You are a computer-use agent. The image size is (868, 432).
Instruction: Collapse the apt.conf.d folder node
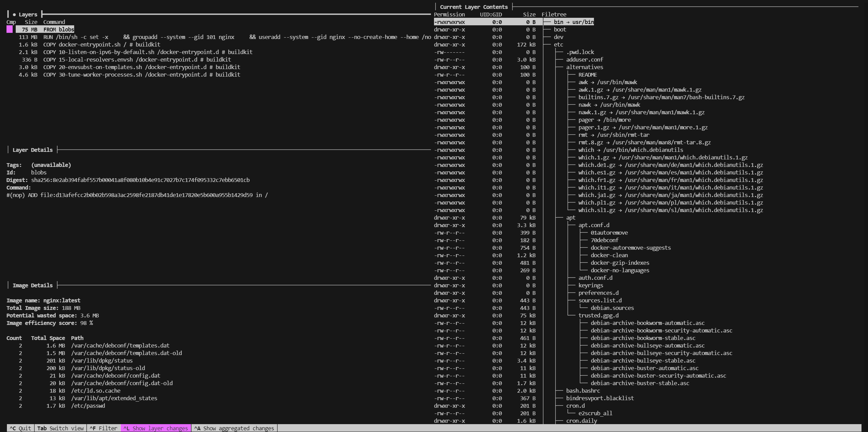(x=594, y=225)
